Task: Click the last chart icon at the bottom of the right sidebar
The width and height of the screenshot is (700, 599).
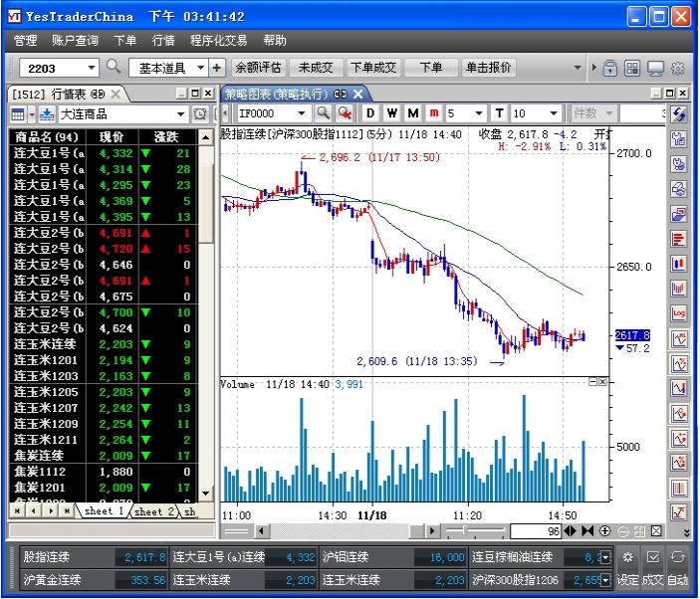Action: pyautogui.click(x=679, y=512)
